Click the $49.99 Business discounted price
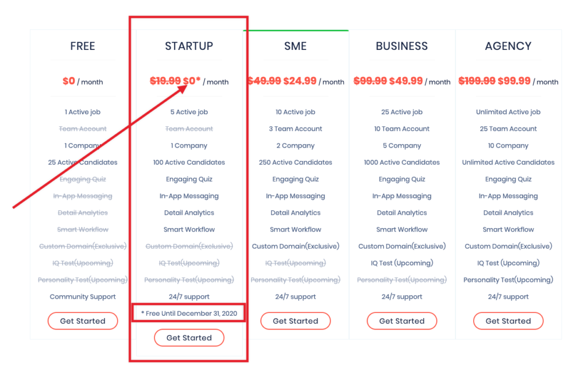The height and width of the screenshot is (375, 588). click(406, 81)
